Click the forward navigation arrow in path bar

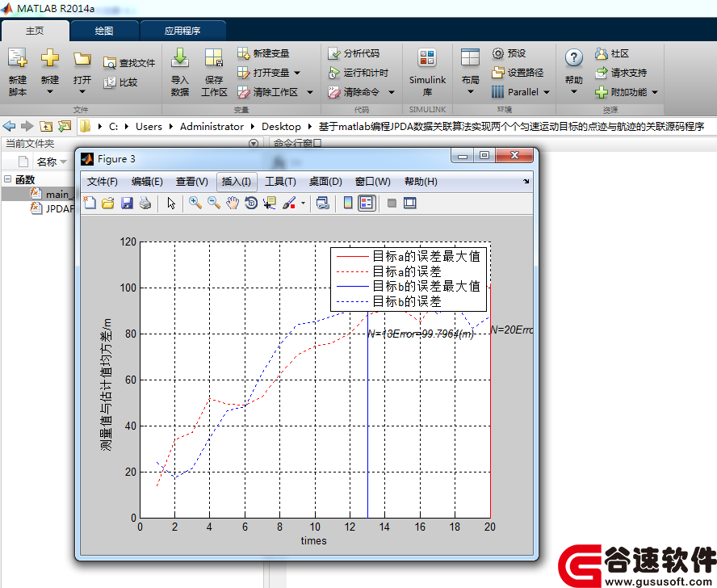click(x=27, y=126)
